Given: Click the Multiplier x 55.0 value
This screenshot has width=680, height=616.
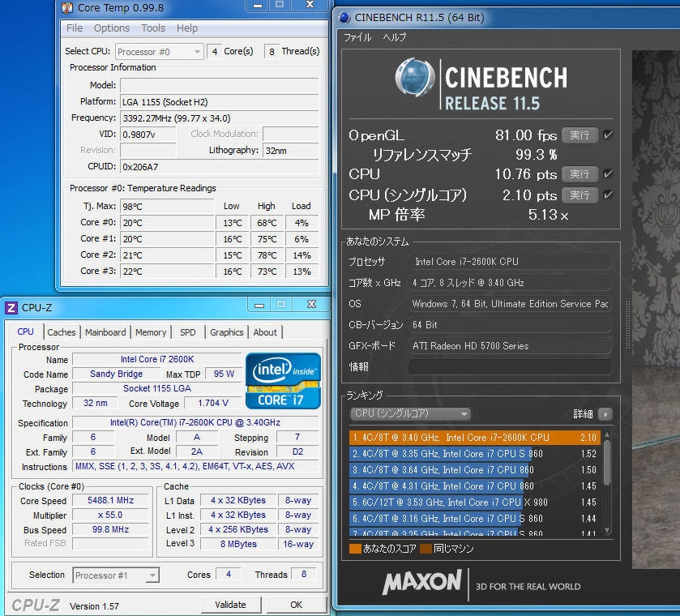Looking at the screenshot, I should [x=110, y=515].
